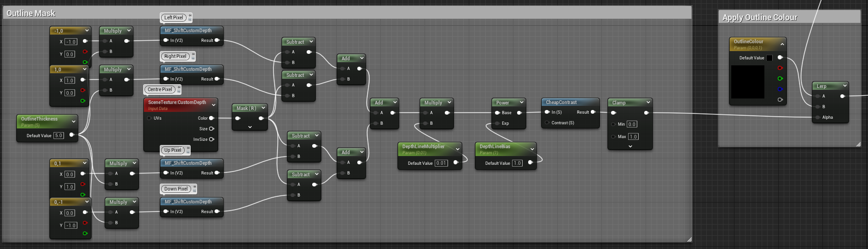Viewport: 868px width, 249px height.
Task: Click the blue channel pin on OutlineColour
Action: coord(780,89)
